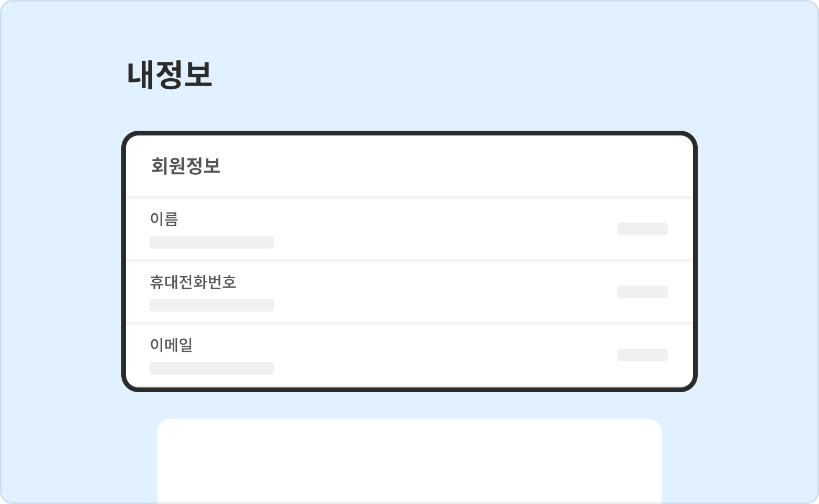
Task: Click the 이름 field label
Action: [164, 219]
